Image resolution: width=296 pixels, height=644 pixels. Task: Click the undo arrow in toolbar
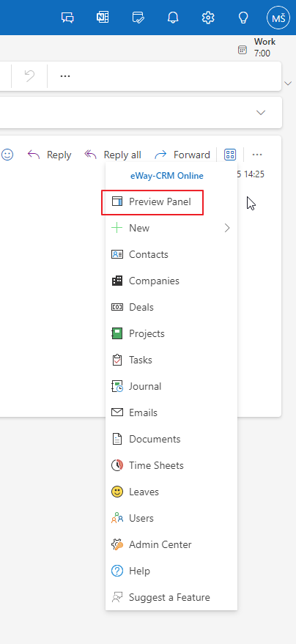coord(29,76)
